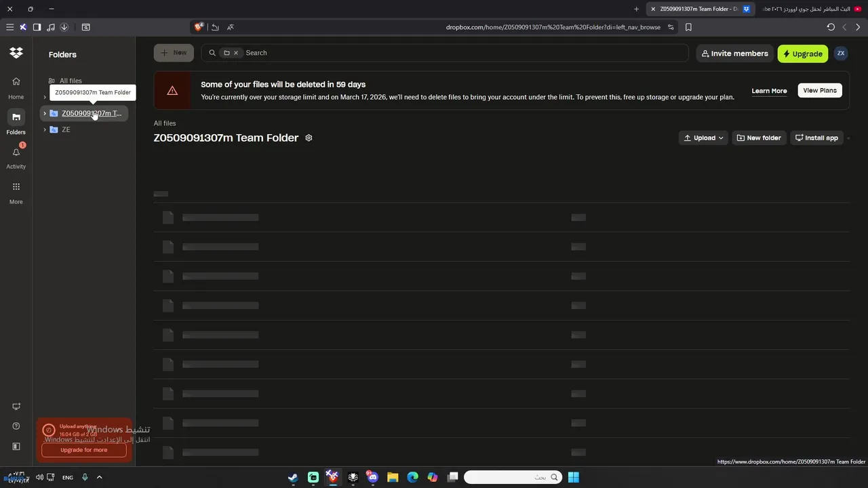Close the Dropbox Team Folder tab
Viewport: 868px width, 488px height.
[653, 9]
